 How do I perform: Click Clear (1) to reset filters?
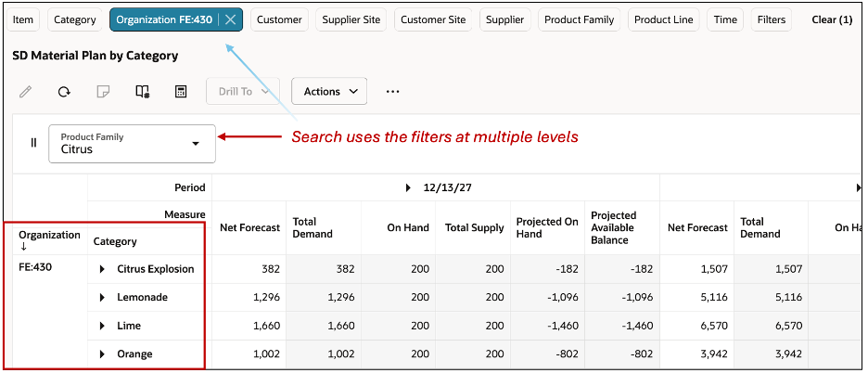tap(831, 19)
